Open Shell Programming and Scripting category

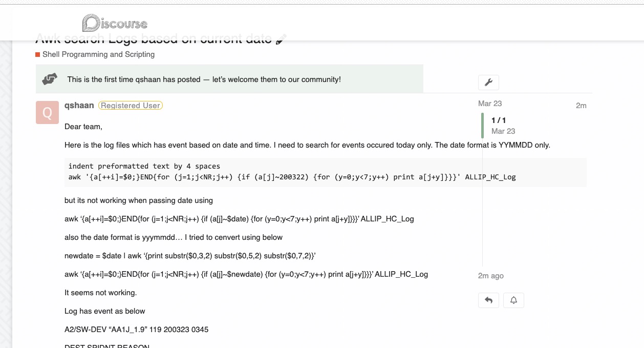click(x=98, y=54)
